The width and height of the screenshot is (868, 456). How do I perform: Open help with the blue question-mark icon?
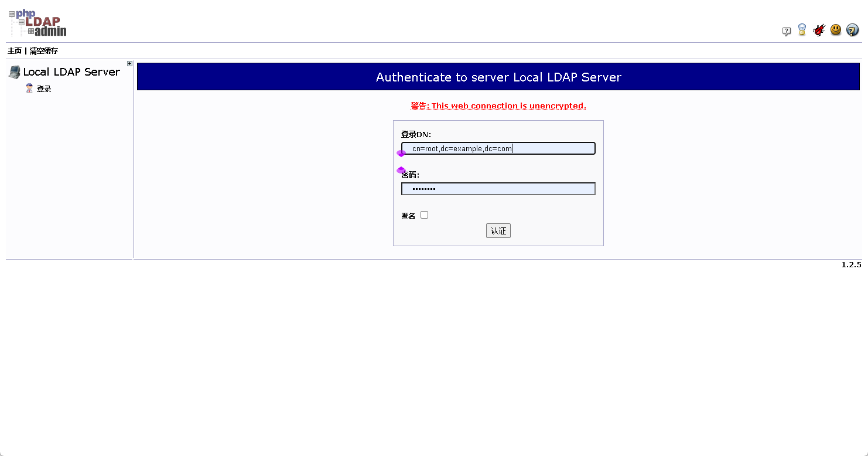coord(853,30)
